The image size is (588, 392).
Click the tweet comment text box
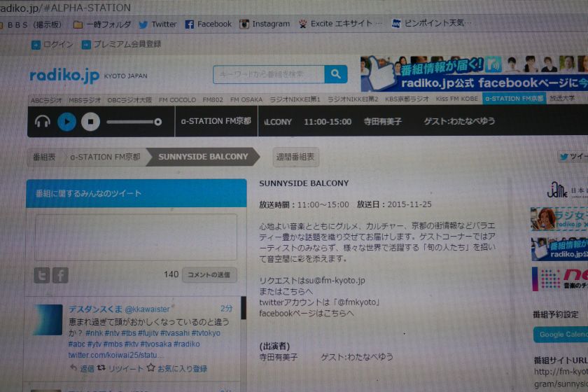pyautogui.click(x=136, y=237)
